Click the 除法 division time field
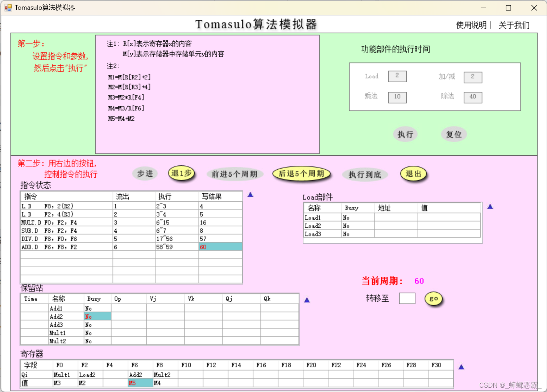Screen dimensions: 547x392 [473, 97]
